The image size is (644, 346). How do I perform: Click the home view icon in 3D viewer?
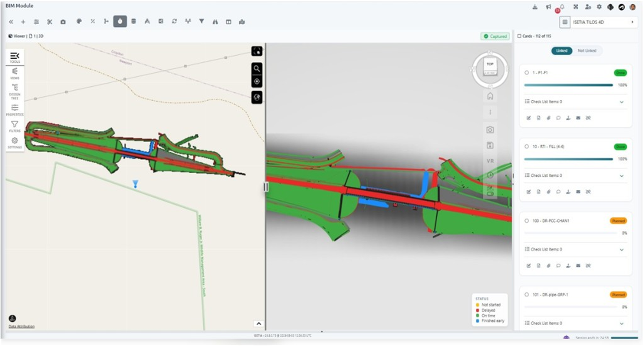pos(490,96)
